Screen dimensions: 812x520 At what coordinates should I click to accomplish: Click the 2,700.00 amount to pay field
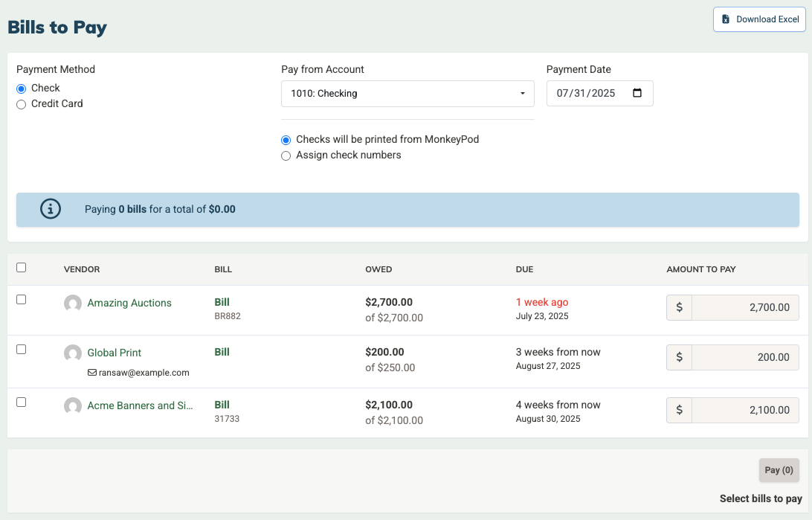pyautogui.click(x=745, y=307)
